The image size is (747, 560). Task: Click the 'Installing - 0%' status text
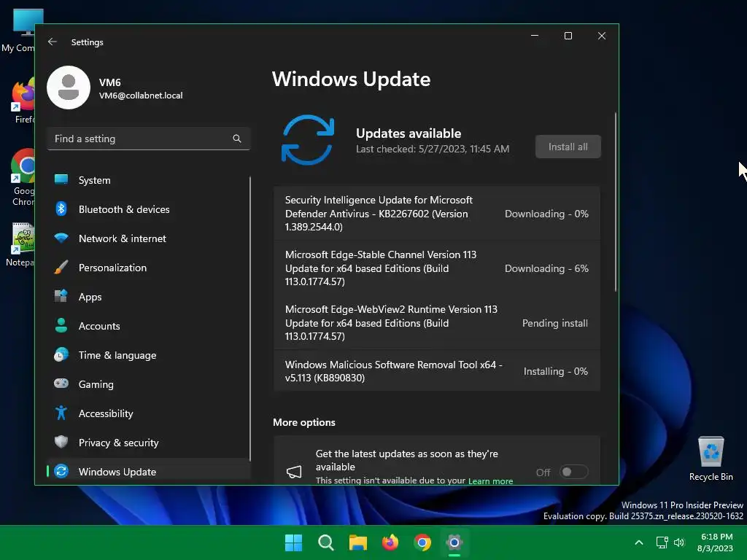point(555,371)
